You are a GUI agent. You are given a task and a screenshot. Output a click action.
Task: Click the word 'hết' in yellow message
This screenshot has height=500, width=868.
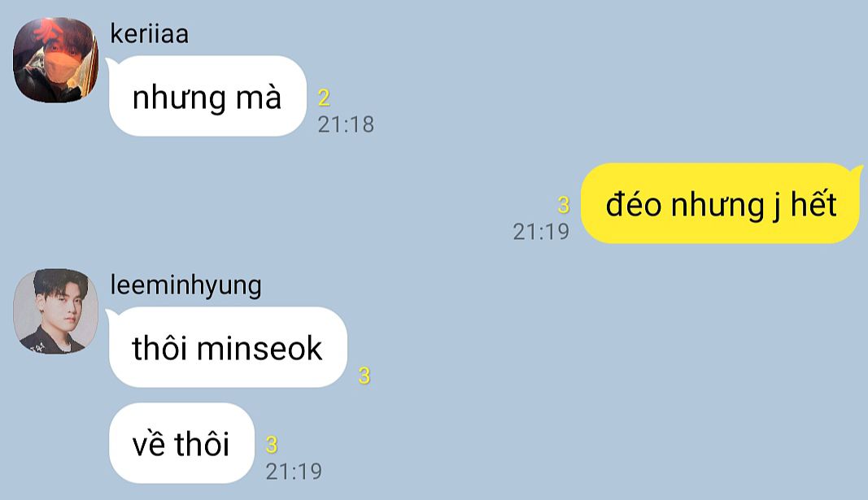[x=813, y=203]
